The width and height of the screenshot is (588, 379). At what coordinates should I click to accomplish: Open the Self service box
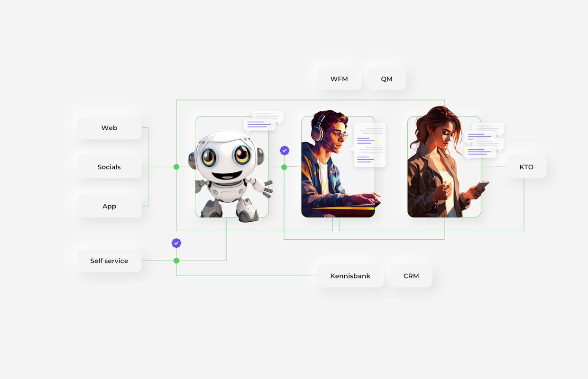click(109, 261)
